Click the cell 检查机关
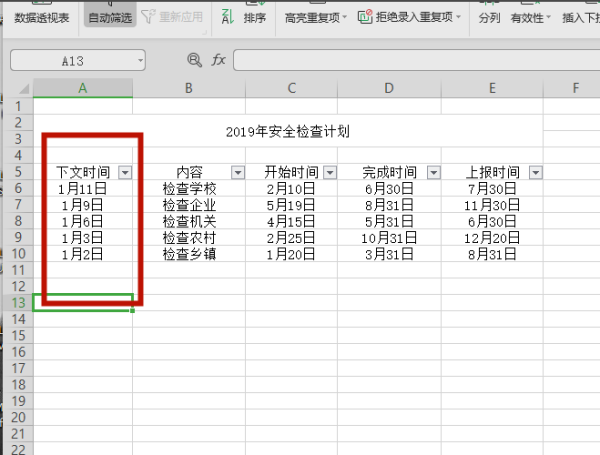The image size is (600, 455). [x=189, y=222]
